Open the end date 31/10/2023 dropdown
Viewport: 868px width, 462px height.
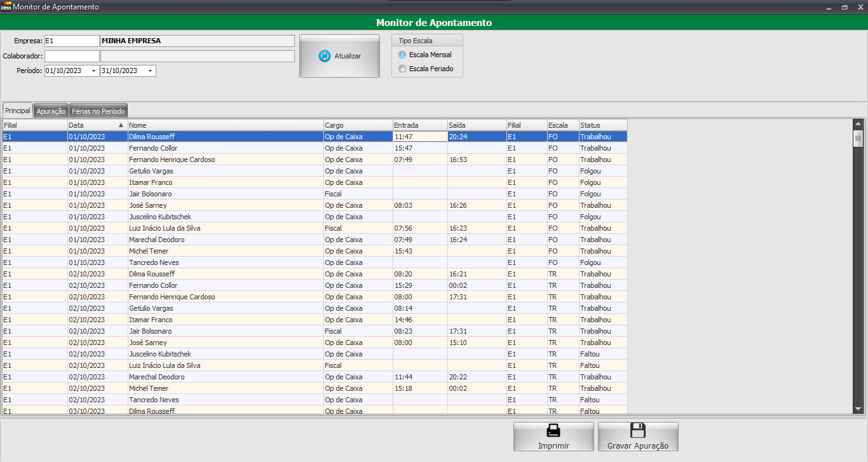pyautogui.click(x=151, y=71)
